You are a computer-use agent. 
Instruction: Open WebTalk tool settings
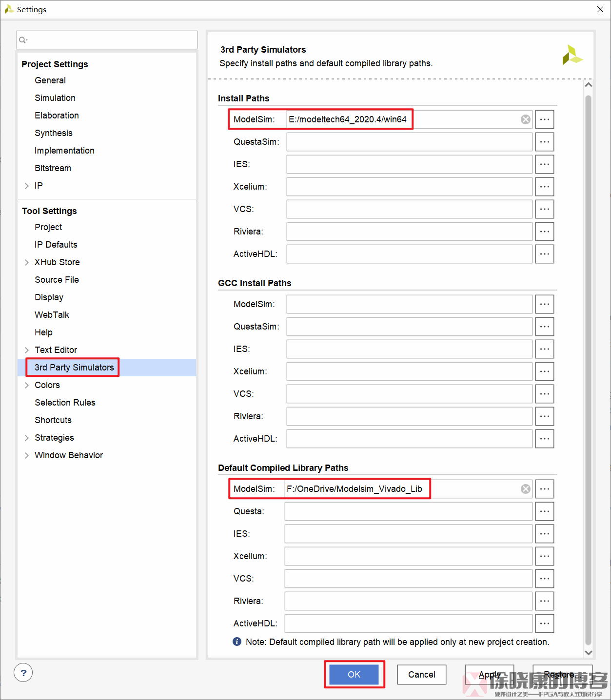click(52, 315)
